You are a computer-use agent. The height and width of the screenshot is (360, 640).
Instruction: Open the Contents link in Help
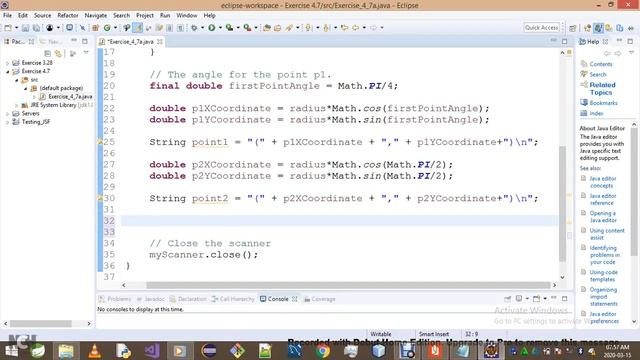(x=601, y=64)
